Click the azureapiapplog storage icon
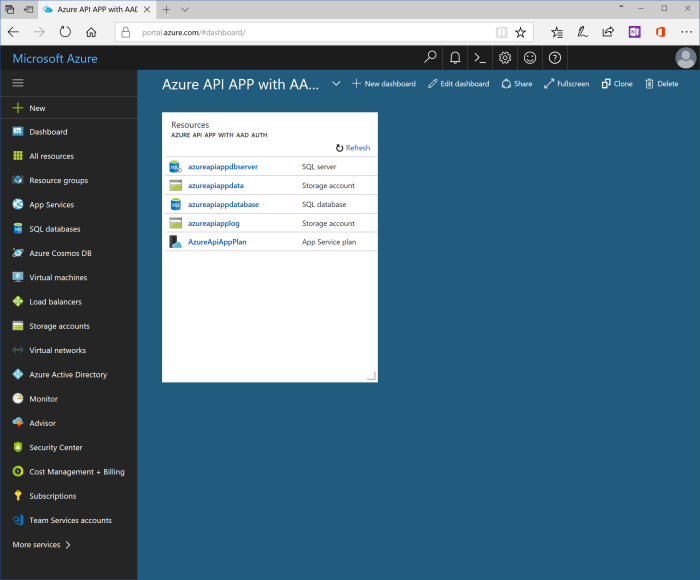This screenshot has height=580, width=700. pos(175,223)
